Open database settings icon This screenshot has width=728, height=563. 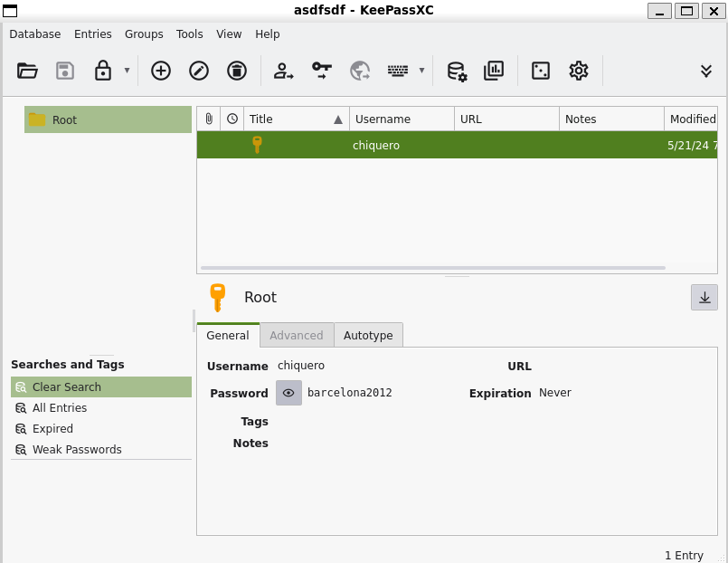[x=457, y=72]
